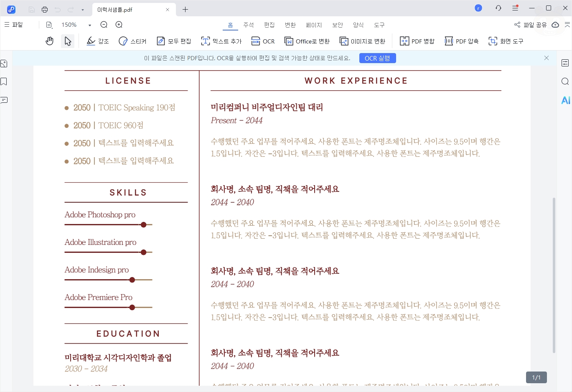
Task: Expand the zoom level dropdown
Action: tap(89, 25)
